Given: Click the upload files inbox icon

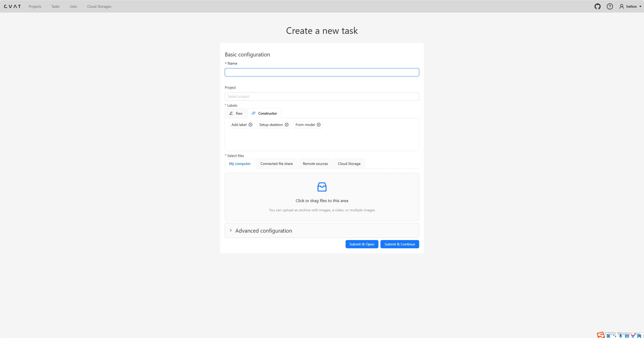Looking at the screenshot, I should [x=321, y=187].
